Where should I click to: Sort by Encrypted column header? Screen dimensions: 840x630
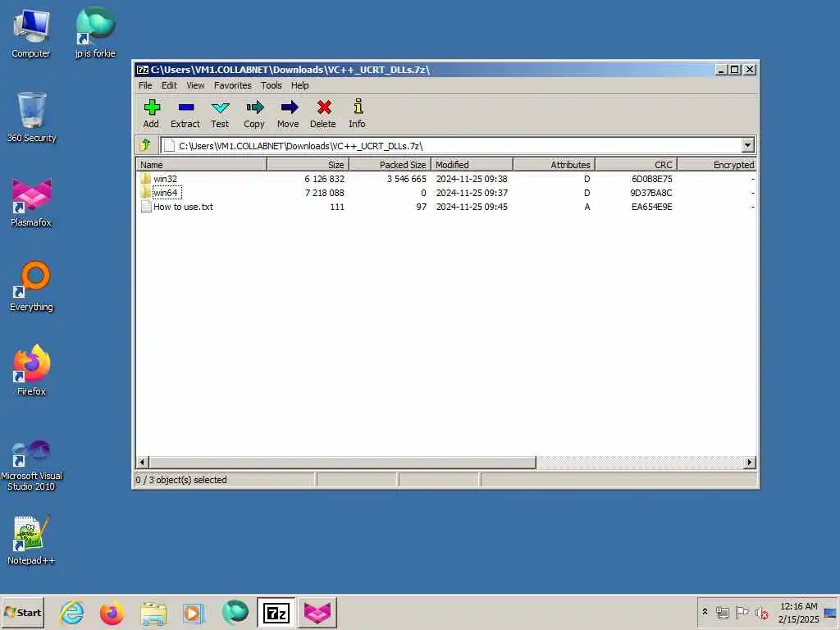[x=717, y=164]
